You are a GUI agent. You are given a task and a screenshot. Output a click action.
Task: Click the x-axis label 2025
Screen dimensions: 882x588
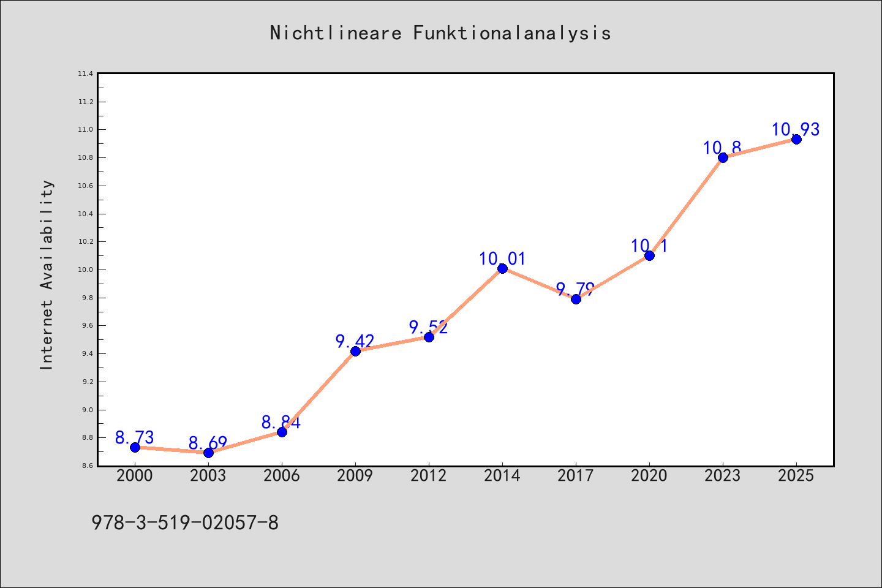coord(796,476)
